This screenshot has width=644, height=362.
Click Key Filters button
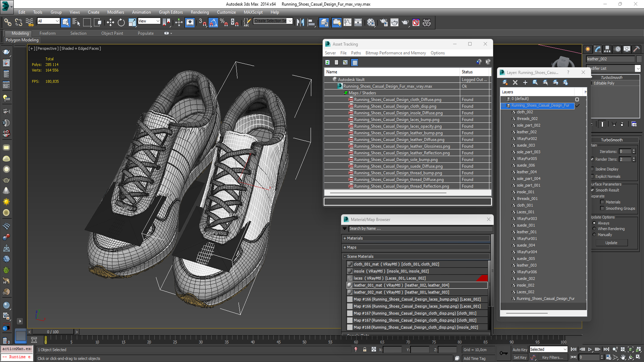point(552,358)
